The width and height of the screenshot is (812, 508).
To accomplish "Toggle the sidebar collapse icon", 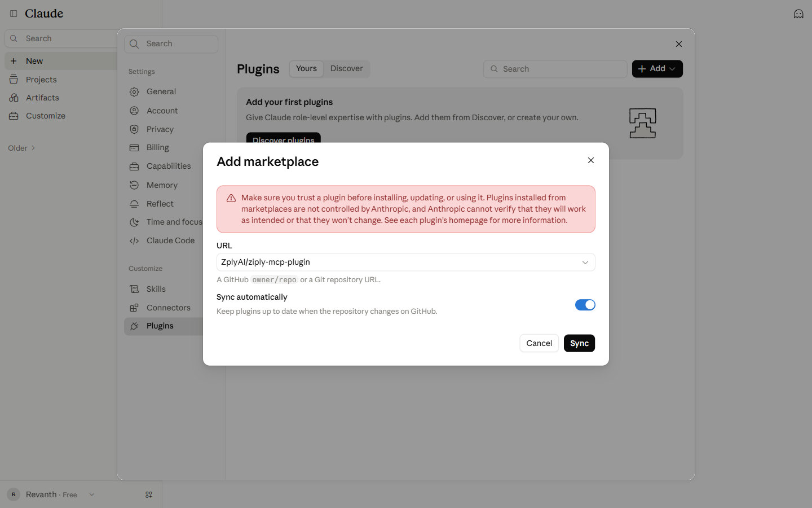I will 14,14.
